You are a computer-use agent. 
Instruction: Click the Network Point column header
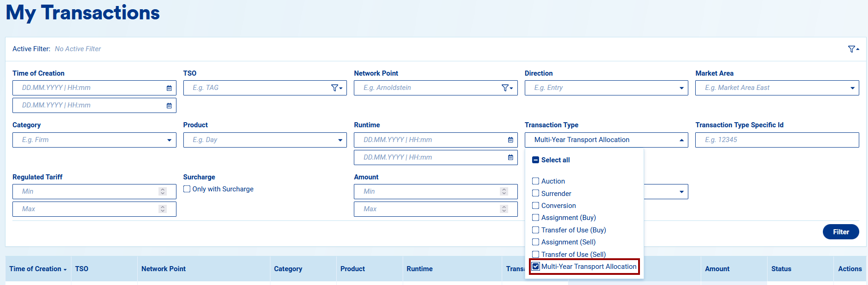164,269
